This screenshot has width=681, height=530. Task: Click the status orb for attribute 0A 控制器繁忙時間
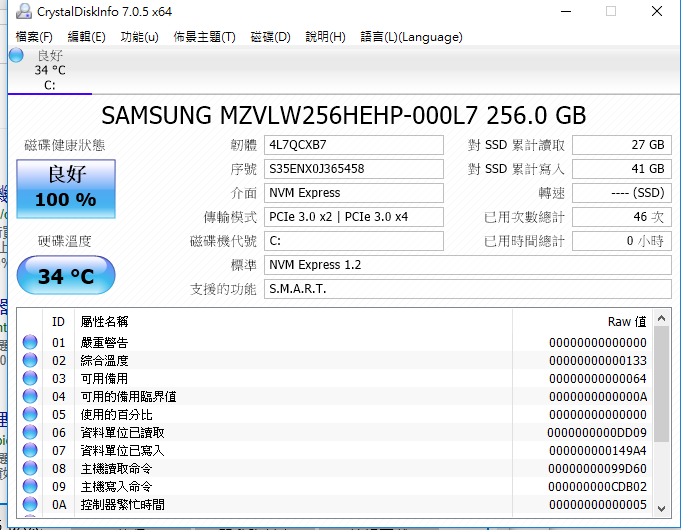(x=30, y=504)
